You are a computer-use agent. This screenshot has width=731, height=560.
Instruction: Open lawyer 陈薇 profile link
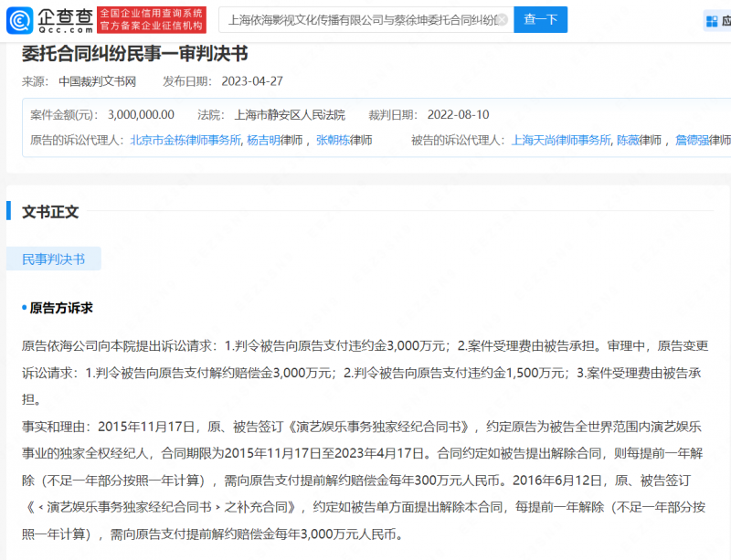[628, 141]
